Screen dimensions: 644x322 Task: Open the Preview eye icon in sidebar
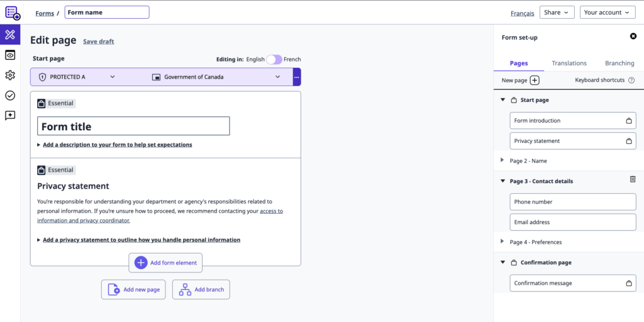point(10,55)
